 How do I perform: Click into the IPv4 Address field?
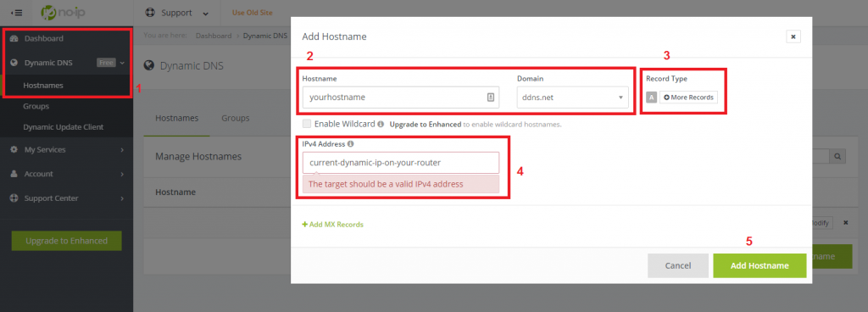click(x=401, y=163)
